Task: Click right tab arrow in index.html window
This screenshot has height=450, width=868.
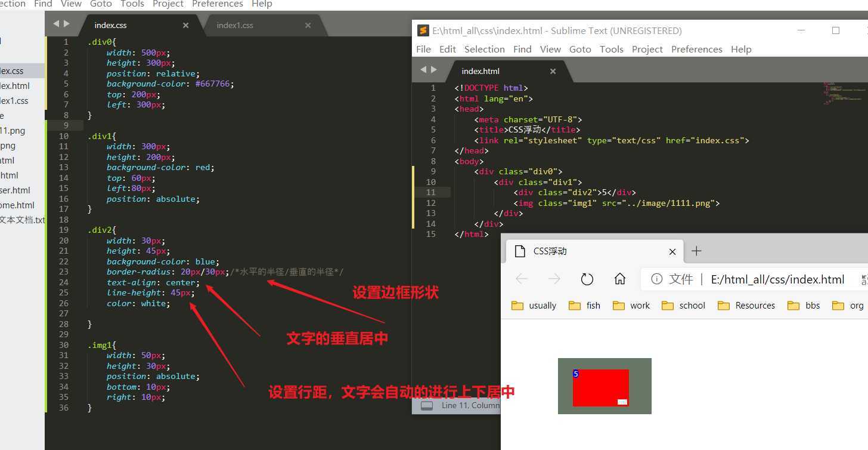Action: coord(434,70)
